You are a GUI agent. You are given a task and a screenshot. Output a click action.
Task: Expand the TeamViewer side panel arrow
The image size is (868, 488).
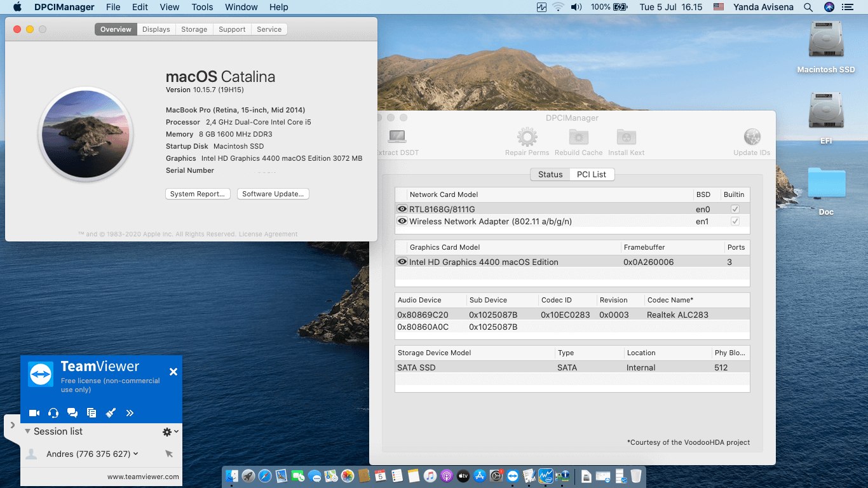(x=12, y=425)
